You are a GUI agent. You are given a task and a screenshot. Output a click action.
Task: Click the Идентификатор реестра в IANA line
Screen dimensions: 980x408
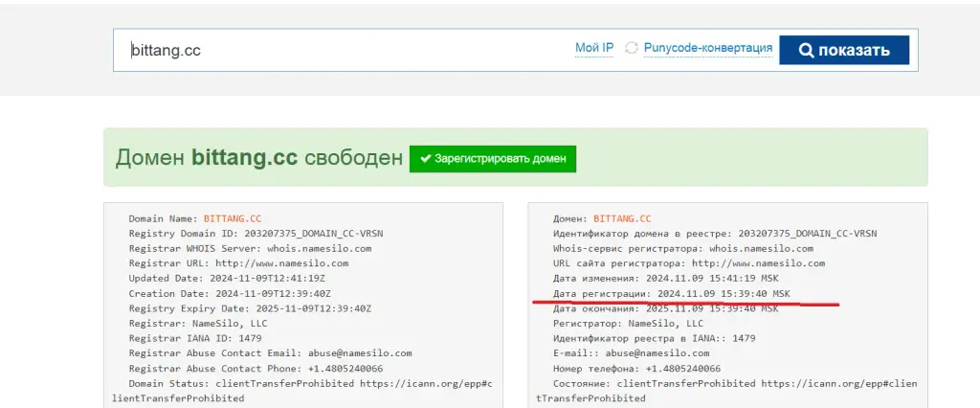(x=655, y=338)
